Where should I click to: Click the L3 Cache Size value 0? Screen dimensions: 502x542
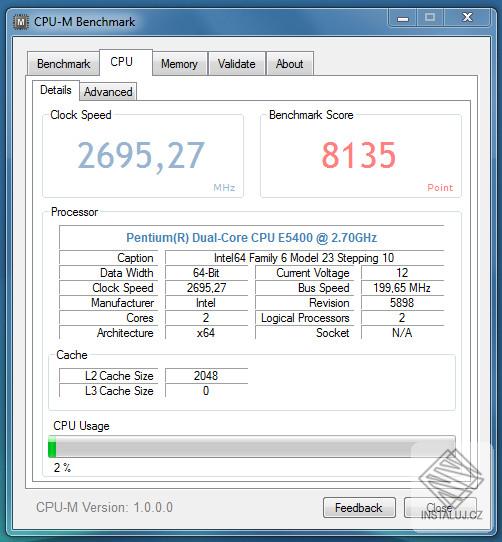[206, 391]
